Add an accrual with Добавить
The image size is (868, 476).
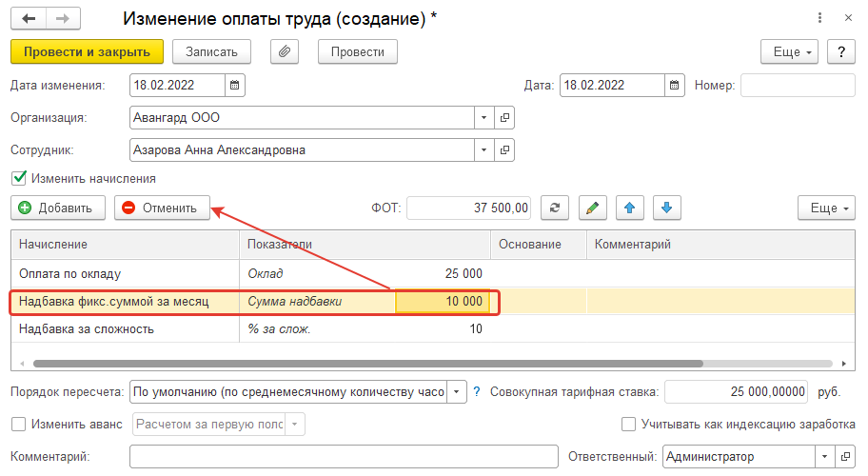tap(57, 208)
